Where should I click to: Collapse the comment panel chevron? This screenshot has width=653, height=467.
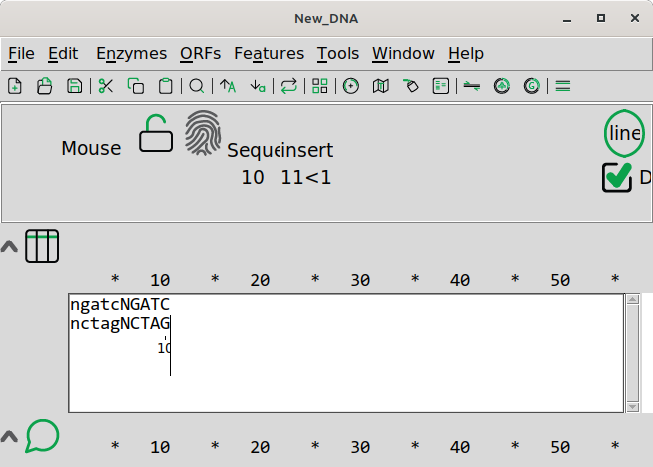pos(9,436)
